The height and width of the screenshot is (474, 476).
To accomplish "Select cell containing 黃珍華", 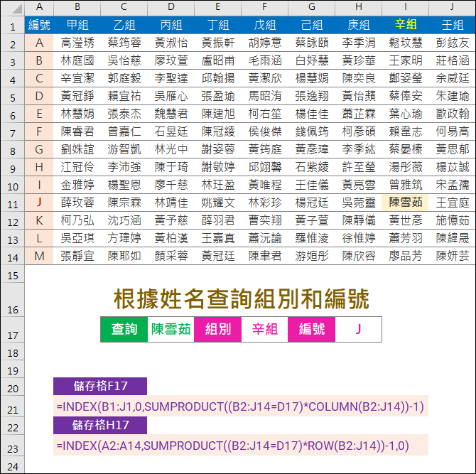I will (359, 60).
